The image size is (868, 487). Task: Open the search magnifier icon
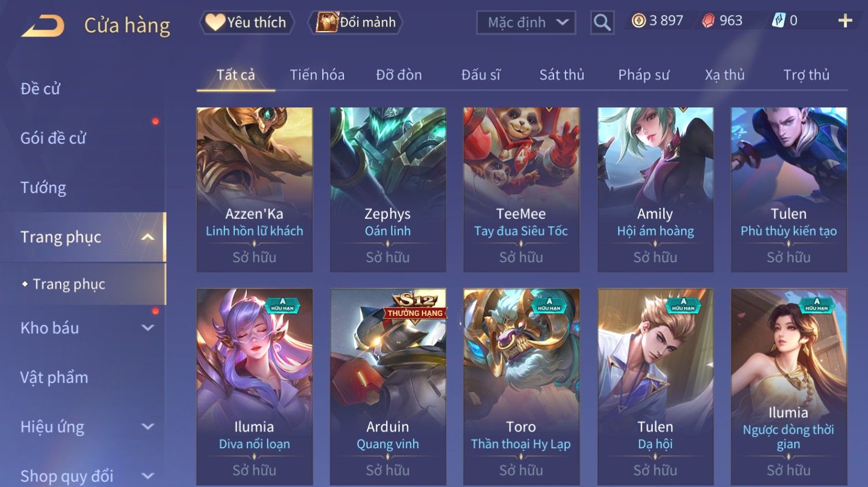click(602, 23)
